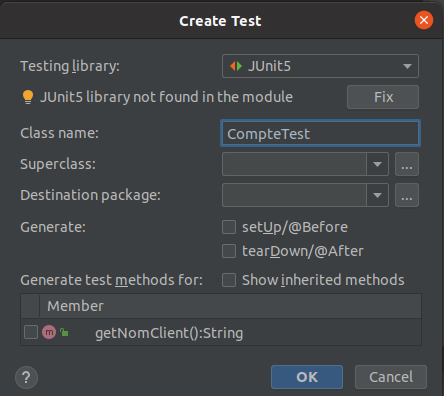Enable setUp/@Before checkbox
The image size is (444, 396).
(x=229, y=227)
